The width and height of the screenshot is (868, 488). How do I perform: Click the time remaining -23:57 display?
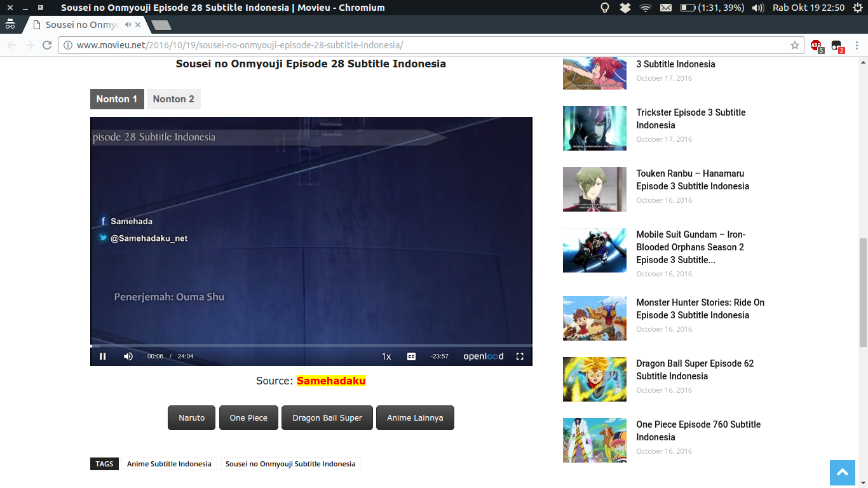click(439, 356)
